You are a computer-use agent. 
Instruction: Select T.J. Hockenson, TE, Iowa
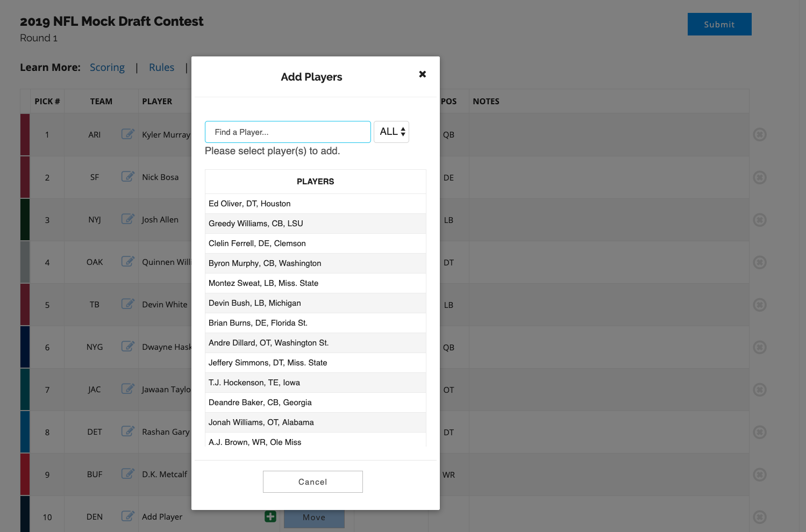click(x=315, y=383)
